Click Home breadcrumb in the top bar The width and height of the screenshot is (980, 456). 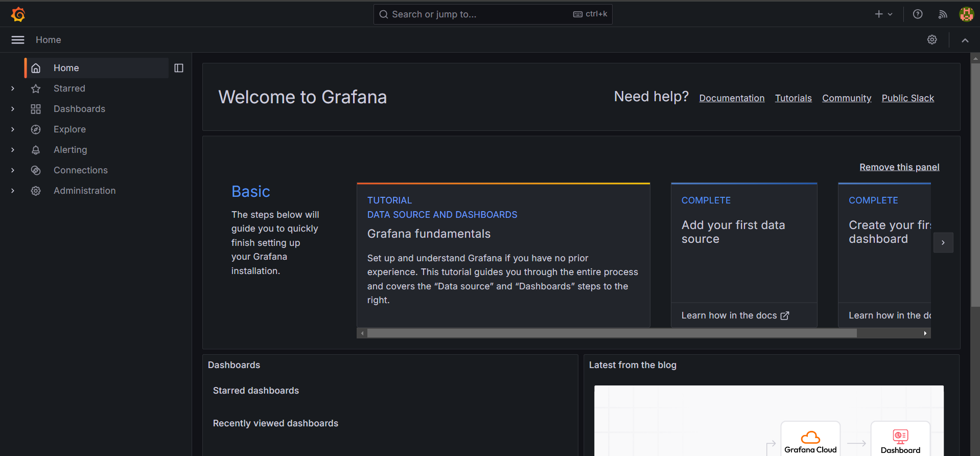coord(49,40)
